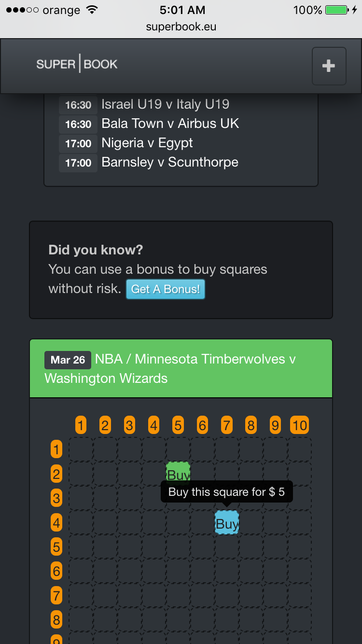Select the Bala Town v Airbus UK match
This screenshot has width=362, height=644.
pos(170,124)
